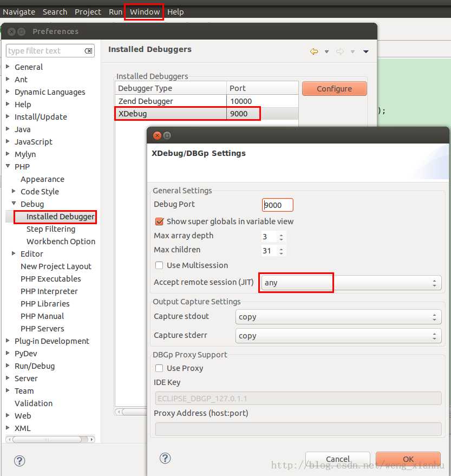Expand the Ant tree node
Screen dimensions: 451x476
tap(8, 79)
